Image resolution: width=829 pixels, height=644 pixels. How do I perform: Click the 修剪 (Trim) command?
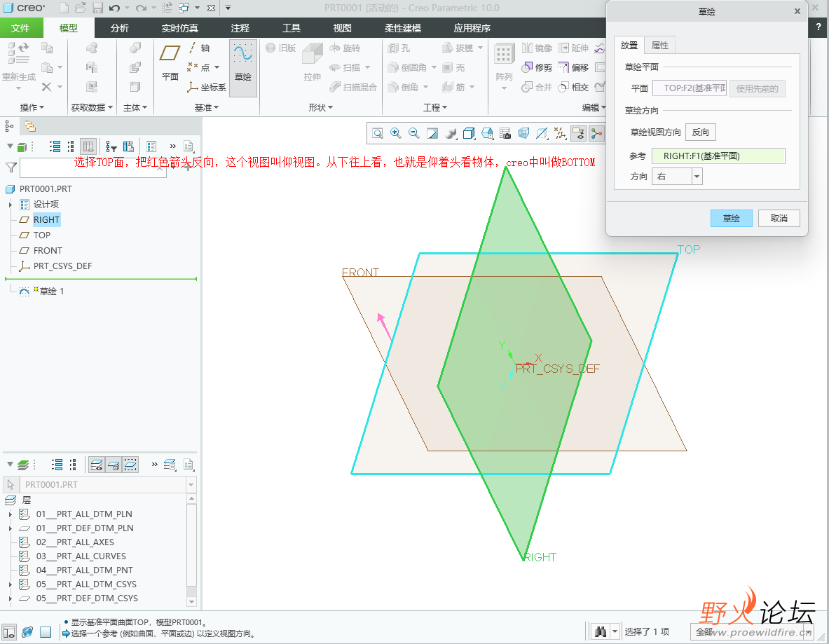(537, 67)
